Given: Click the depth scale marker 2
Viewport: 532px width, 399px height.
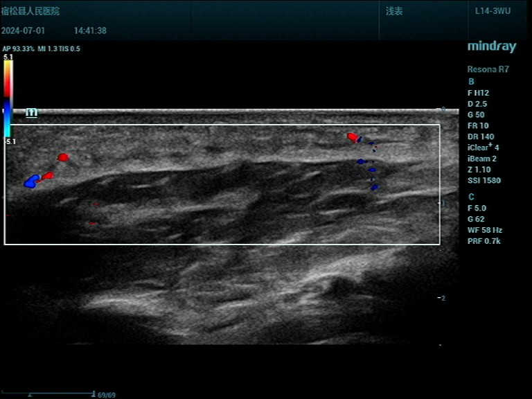Looking at the screenshot, I should click(x=442, y=298).
